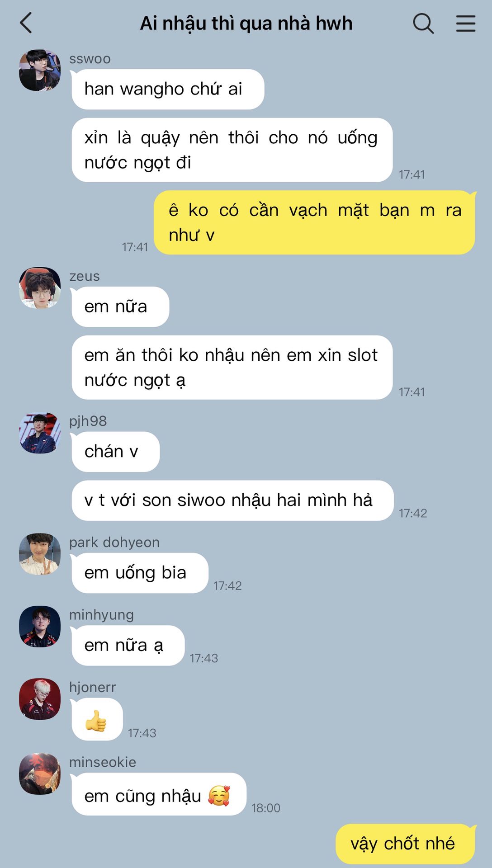Viewport: 492px width, 868px height.
Task: Tap zeus's profile avatar
Action: tap(40, 288)
